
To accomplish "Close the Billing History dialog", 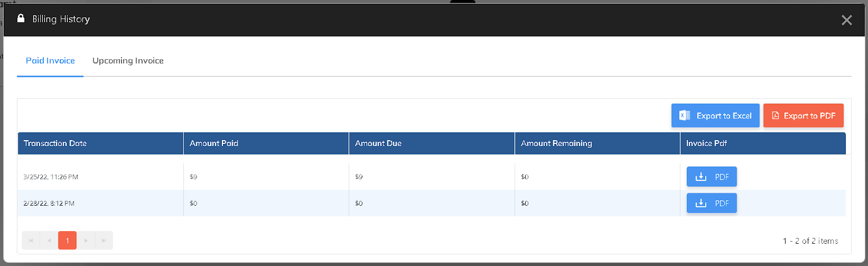I will pyautogui.click(x=846, y=20).
